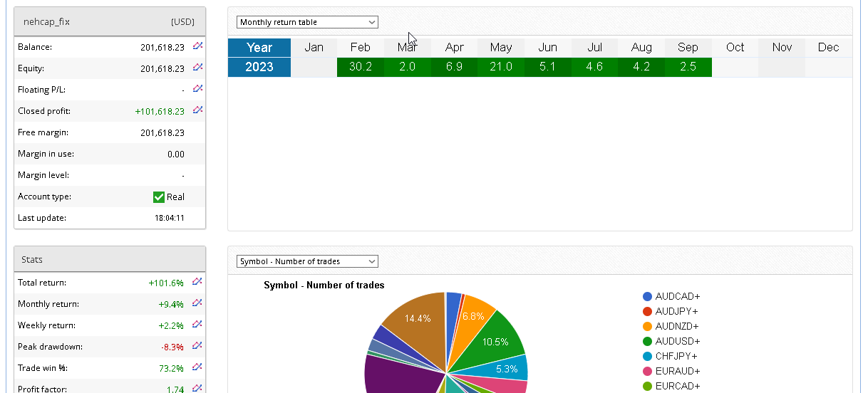
Task: Open the Weekly return chart icon
Action: [197, 325]
